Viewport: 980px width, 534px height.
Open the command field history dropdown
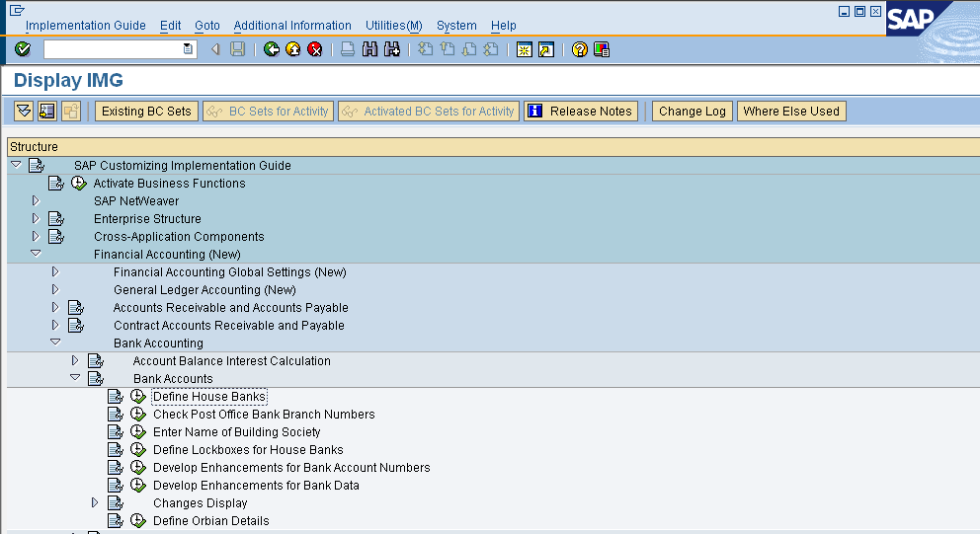tap(188, 48)
